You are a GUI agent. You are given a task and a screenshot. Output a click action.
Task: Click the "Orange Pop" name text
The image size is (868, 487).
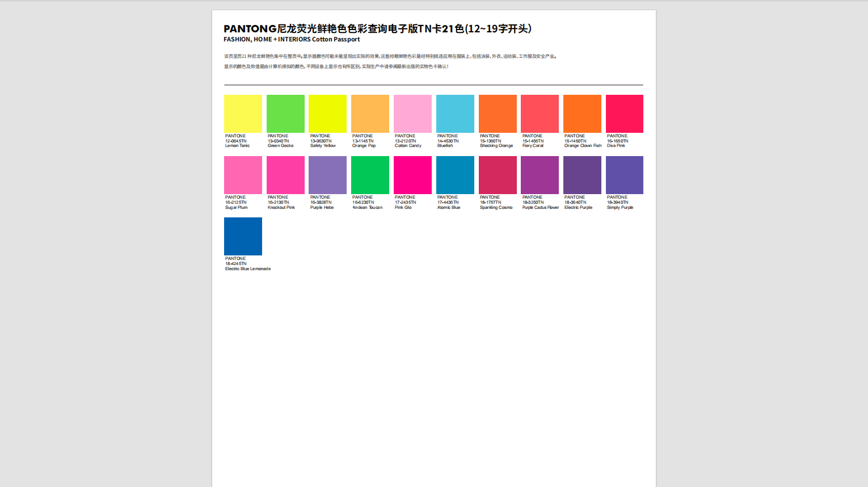[x=364, y=146]
